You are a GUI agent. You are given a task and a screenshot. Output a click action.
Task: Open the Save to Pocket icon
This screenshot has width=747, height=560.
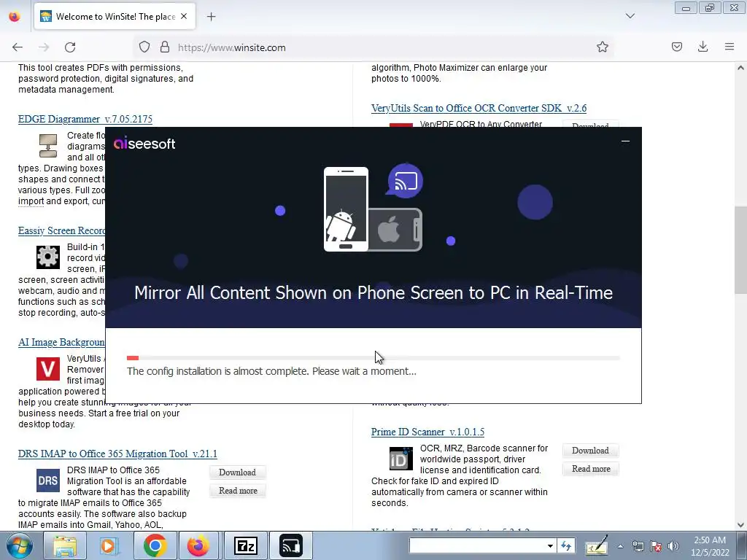pos(676,47)
